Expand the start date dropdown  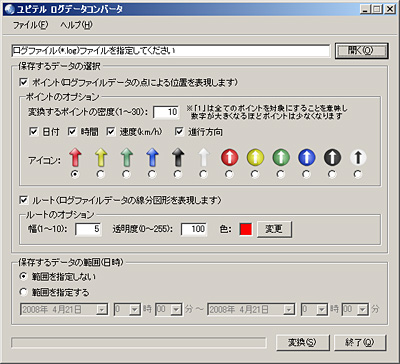(100, 309)
